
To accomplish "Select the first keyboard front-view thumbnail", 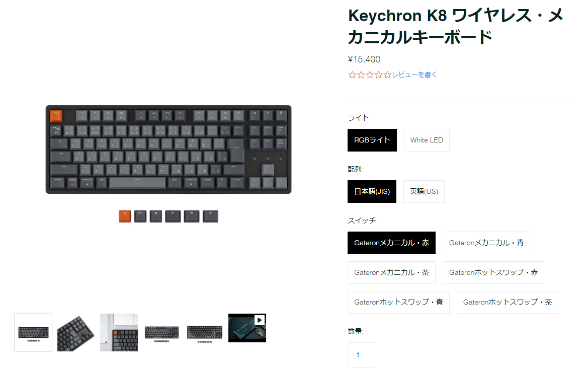I will coord(33,332).
